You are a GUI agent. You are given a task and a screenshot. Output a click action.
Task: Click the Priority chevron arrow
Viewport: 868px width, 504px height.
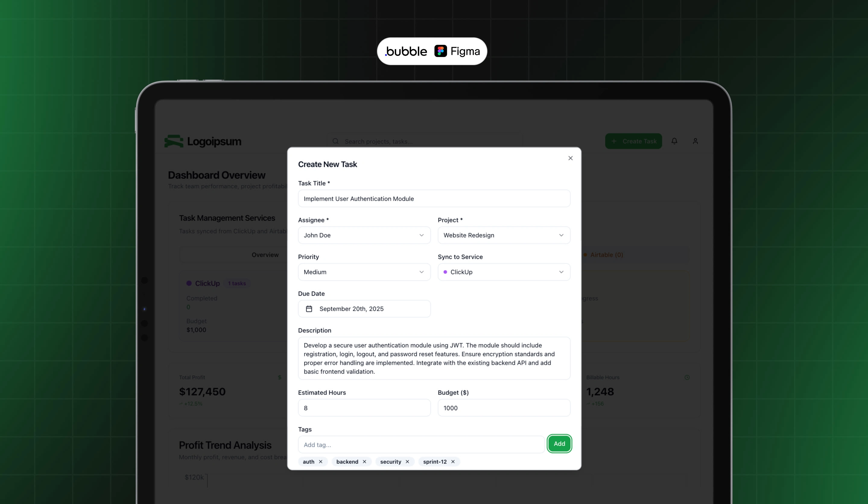422,272
